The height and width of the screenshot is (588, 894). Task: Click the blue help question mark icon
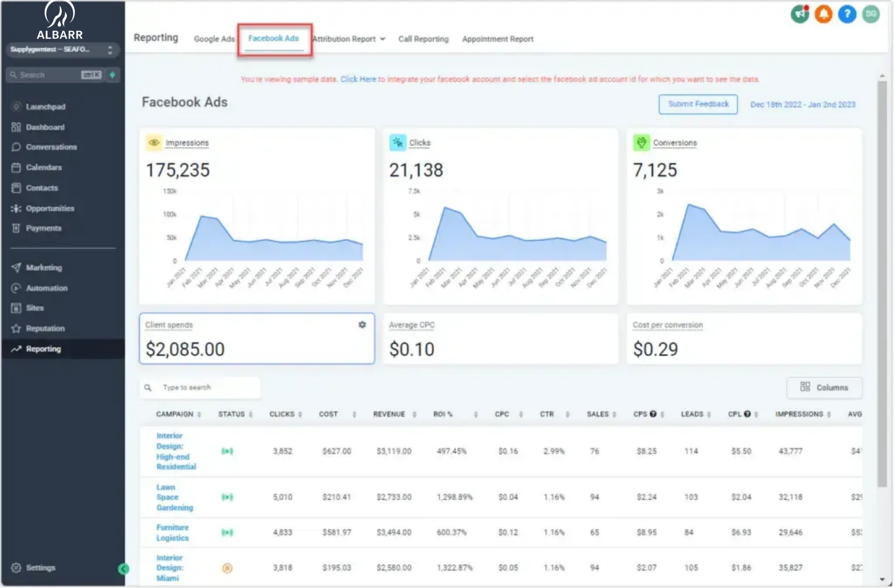pos(847,14)
